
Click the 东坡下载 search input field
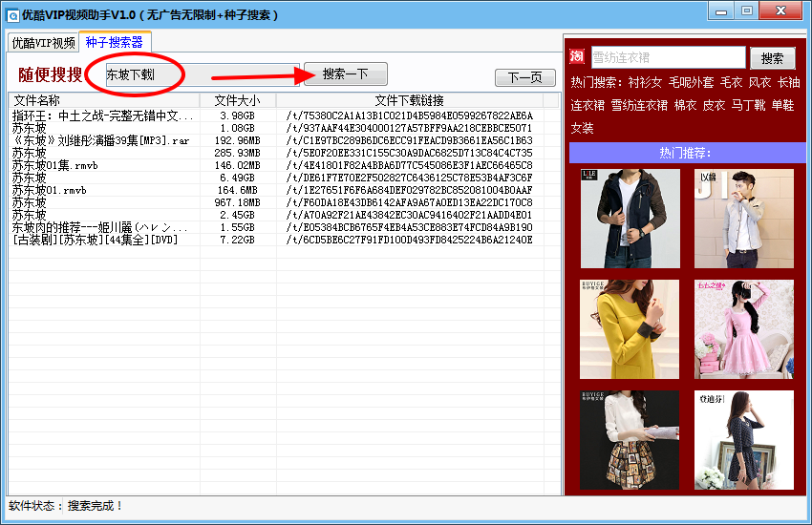202,75
